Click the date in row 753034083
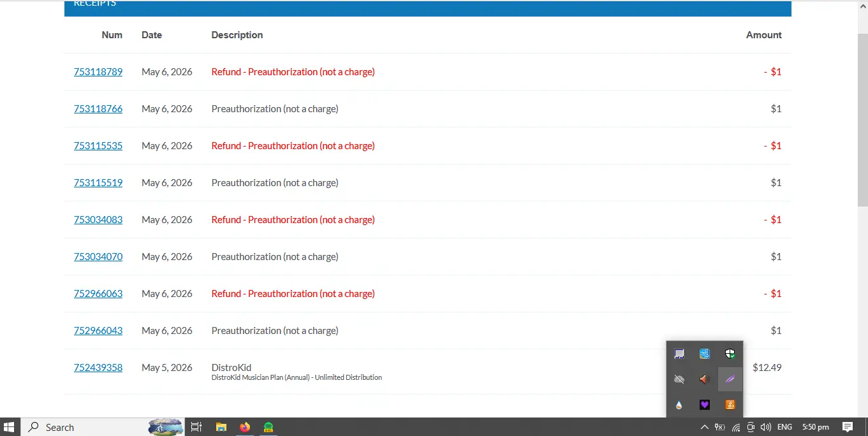This screenshot has width=868, height=436. point(167,220)
